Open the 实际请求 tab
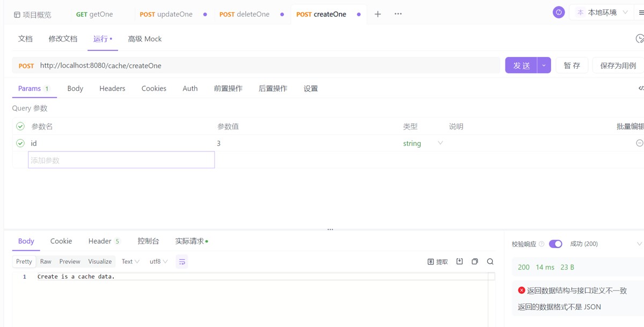Image resolution: width=644 pixels, height=327 pixels. pos(192,241)
